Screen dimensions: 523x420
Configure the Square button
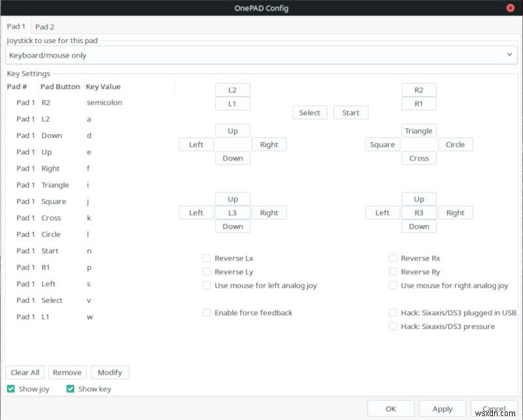[382, 145]
